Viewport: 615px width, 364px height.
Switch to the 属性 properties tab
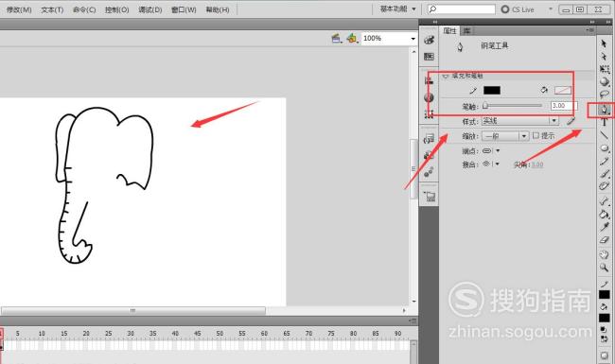pyautogui.click(x=449, y=30)
